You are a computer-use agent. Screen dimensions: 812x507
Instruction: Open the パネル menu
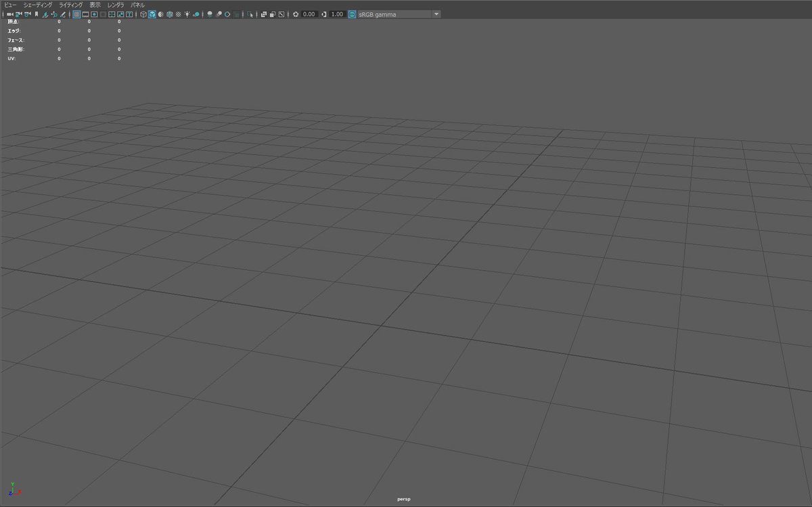(x=137, y=5)
